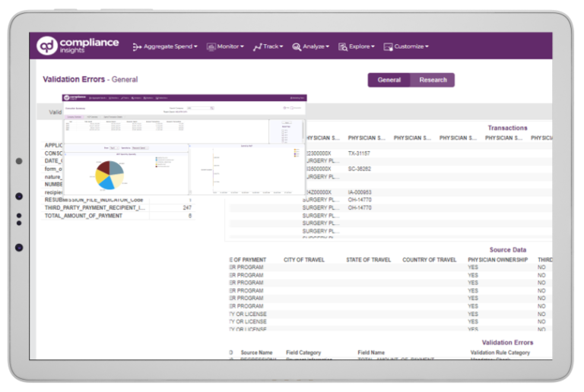584x392 pixels.
Task: Expand the Monitor dropdown caret
Action: point(242,47)
